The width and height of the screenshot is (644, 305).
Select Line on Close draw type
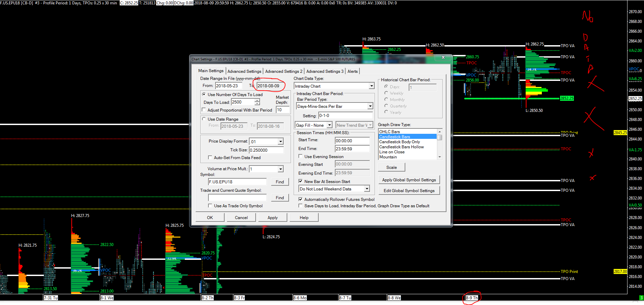391,152
